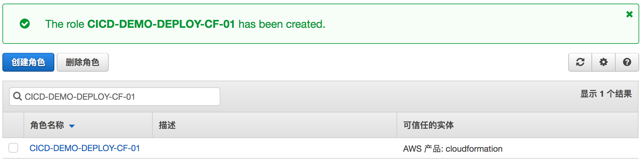Select the CICD-DEMO-DEPLOY-CF-01 row checkbox
This screenshot has height=168, width=644.
point(13,148)
